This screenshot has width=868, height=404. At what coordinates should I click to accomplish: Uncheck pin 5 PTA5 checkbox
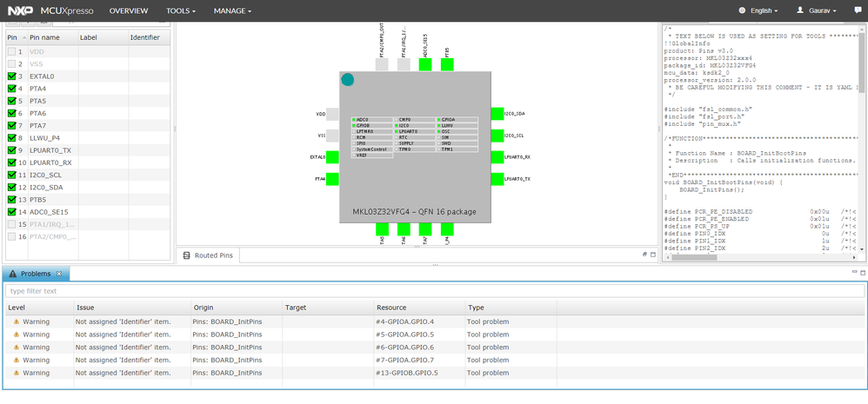(x=11, y=101)
